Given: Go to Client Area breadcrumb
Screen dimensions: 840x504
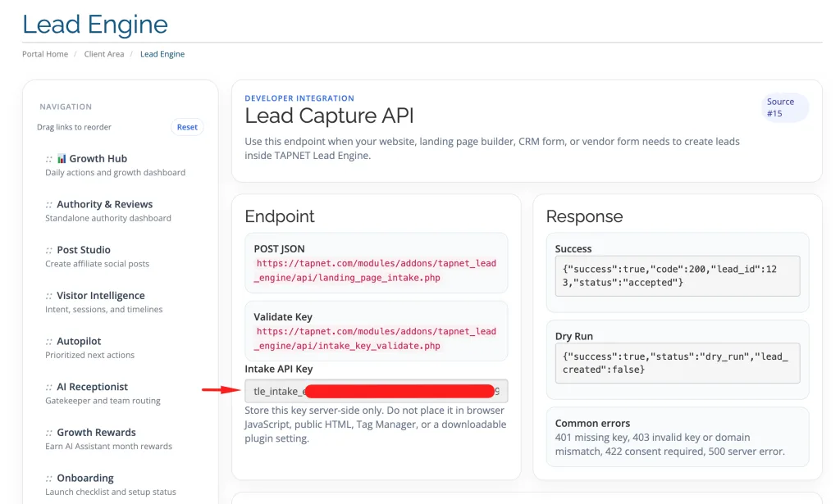Looking at the screenshot, I should 104,54.
